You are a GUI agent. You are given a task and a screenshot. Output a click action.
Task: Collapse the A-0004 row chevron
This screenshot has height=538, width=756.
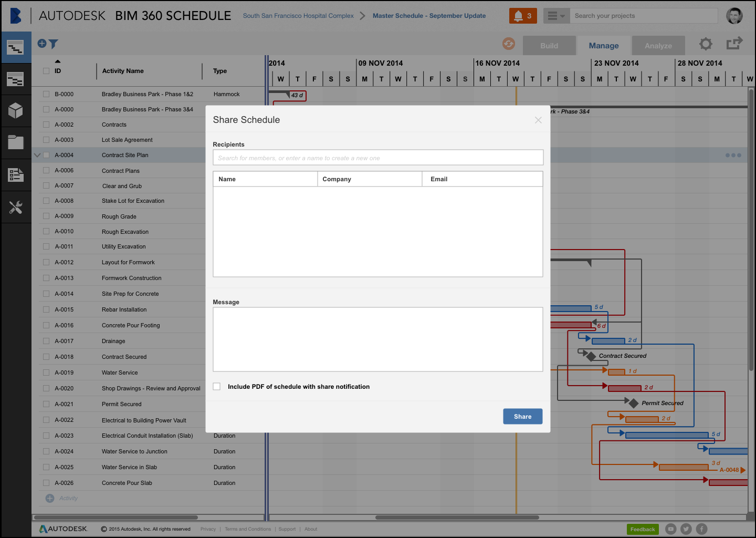37,155
